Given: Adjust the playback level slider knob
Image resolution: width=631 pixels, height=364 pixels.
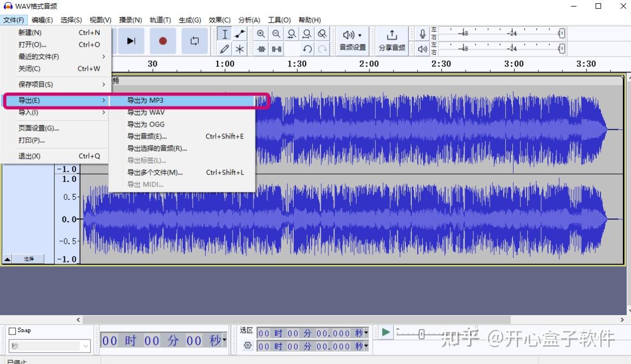Looking at the screenshot, I should [561, 48].
